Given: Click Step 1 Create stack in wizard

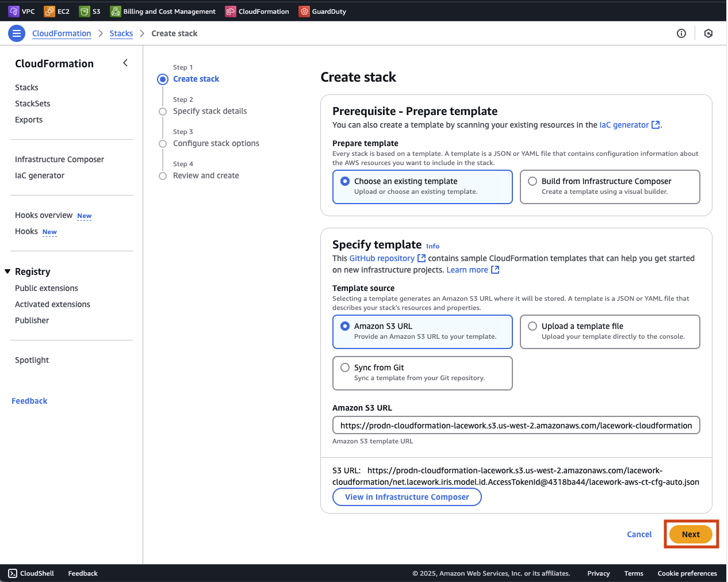Looking at the screenshot, I should coord(196,79).
